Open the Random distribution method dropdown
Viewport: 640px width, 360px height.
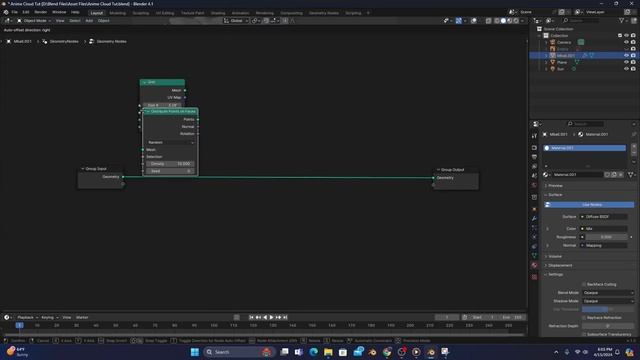[171, 142]
